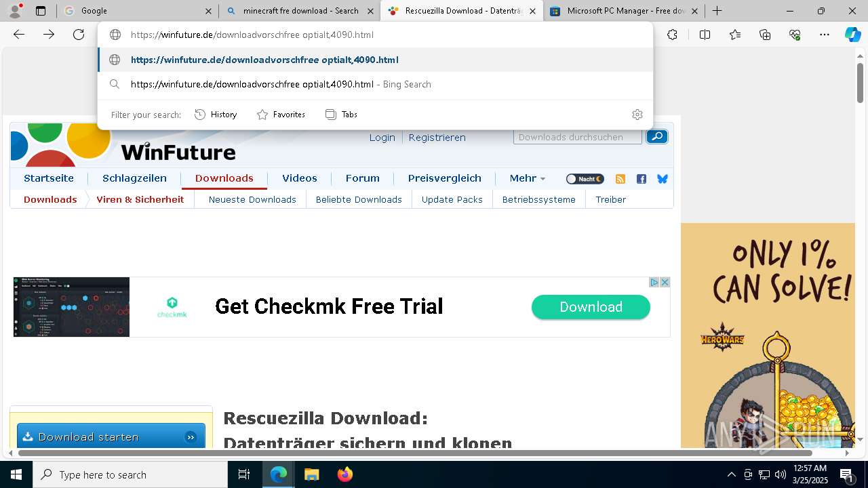Click the browser forward arrow
Screen dimensions: 868x488
tap(49, 35)
